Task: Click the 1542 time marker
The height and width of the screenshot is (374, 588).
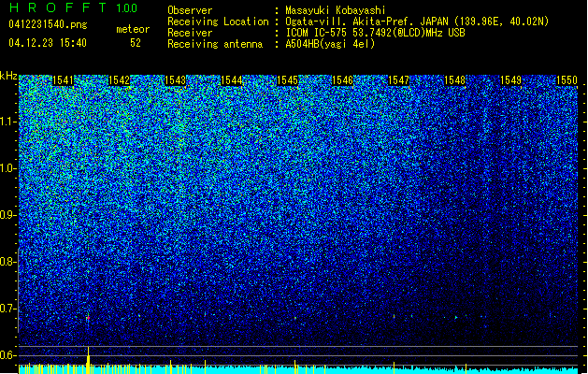Action: [x=119, y=80]
